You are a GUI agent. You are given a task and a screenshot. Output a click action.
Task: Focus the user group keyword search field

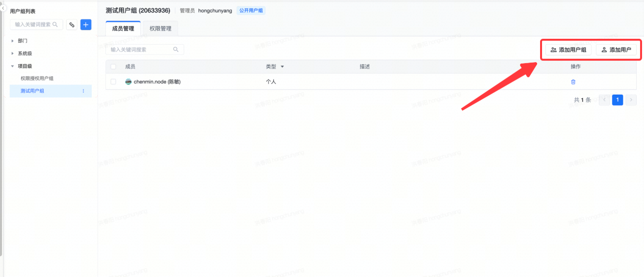[36, 24]
